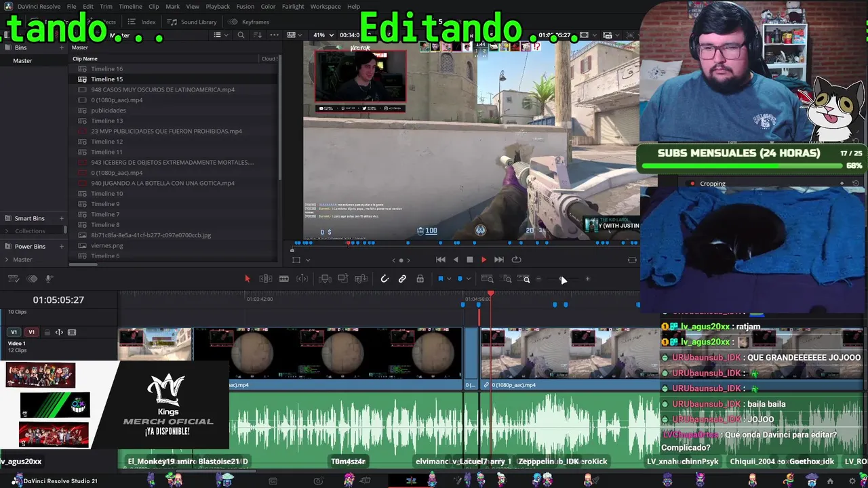The image size is (868, 488).
Task: Open the marker color dropdown arrow
Action: click(469, 279)
